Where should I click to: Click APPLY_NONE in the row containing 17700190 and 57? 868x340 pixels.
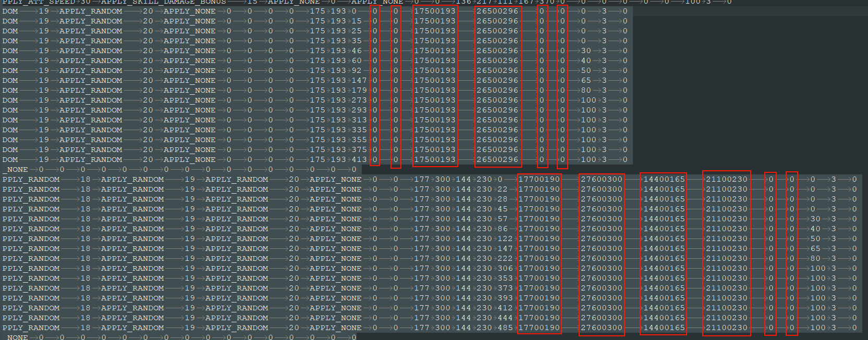[336, 219]
